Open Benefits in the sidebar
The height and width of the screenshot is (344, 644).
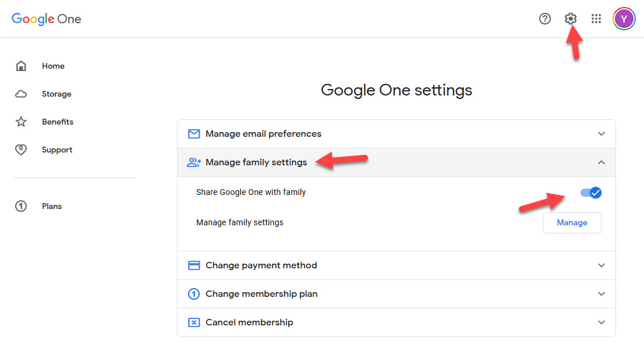coord(58,122)
